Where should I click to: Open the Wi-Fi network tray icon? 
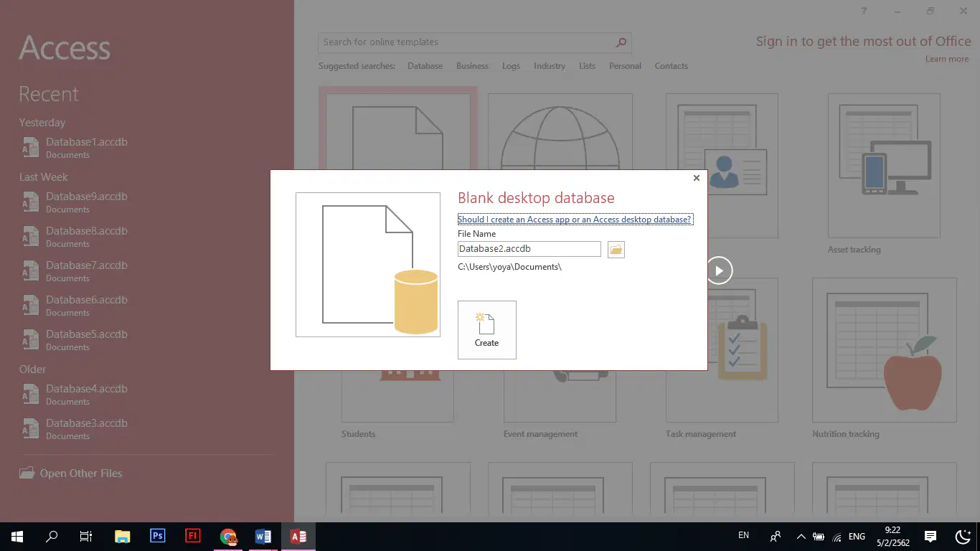[x=837, y=537]
